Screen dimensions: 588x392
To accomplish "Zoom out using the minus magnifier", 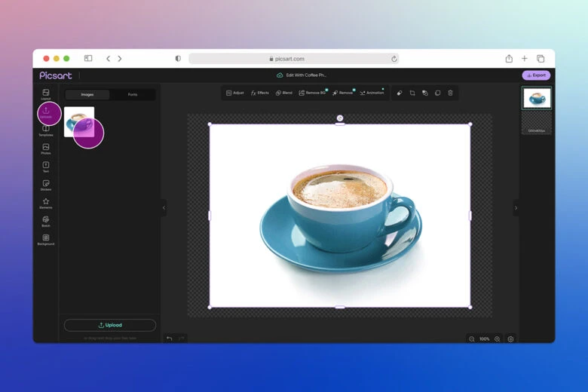I will (472, 339).
